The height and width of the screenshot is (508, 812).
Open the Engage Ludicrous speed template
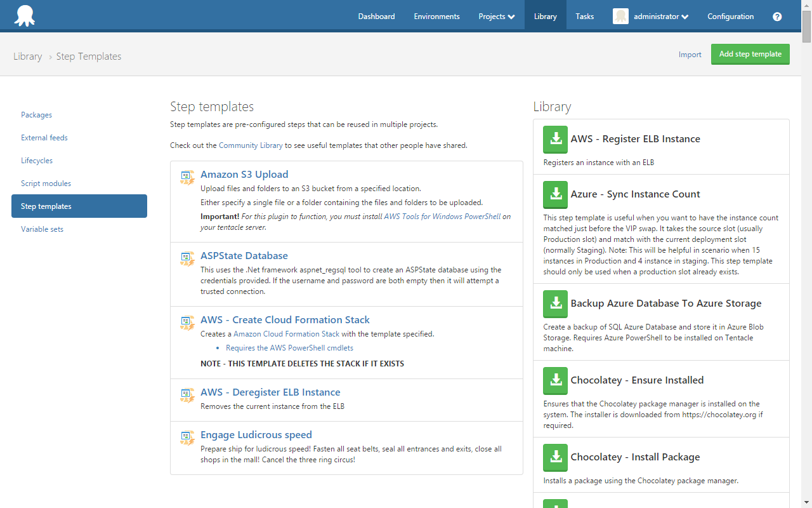(x=256, y=435)
